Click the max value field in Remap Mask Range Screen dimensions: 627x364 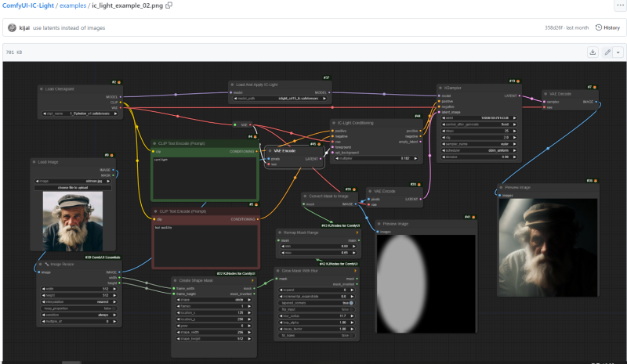[x=319, y=253]
